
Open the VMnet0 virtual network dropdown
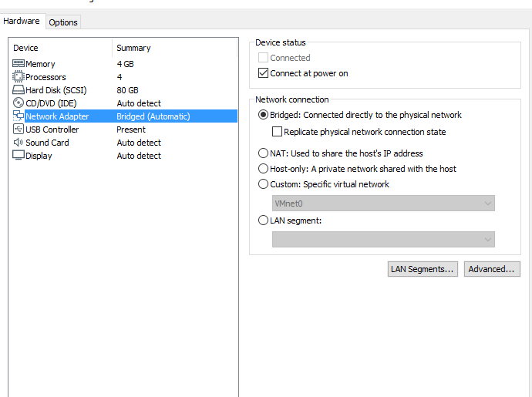383,204
